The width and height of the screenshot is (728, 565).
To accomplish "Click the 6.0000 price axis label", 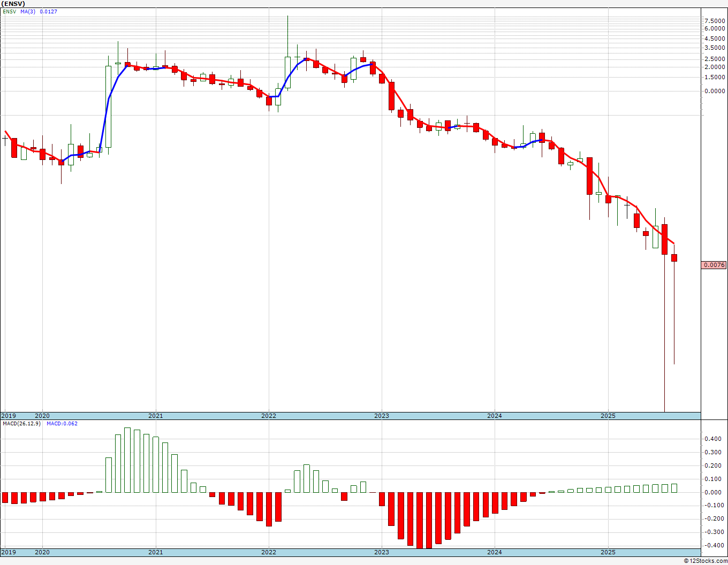I will coord(715,29).
